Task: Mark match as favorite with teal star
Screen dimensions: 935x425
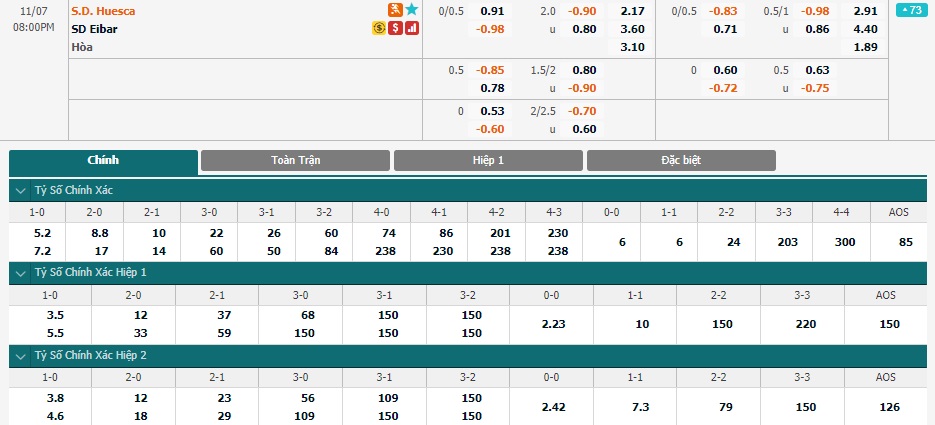Action: [411, 10]
